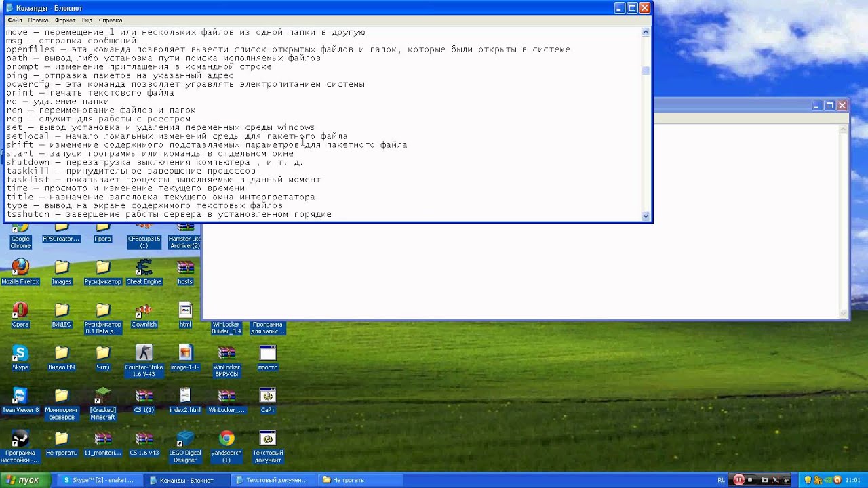
Task: Maximize the background window behind Notepad
Action: pyautogui.click(x=829, y=106)
